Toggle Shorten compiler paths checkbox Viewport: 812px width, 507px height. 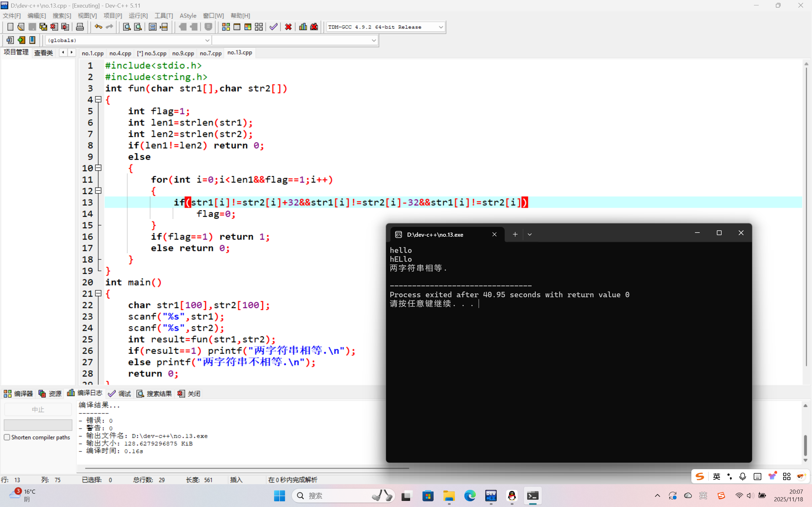[x=7, y=437]
